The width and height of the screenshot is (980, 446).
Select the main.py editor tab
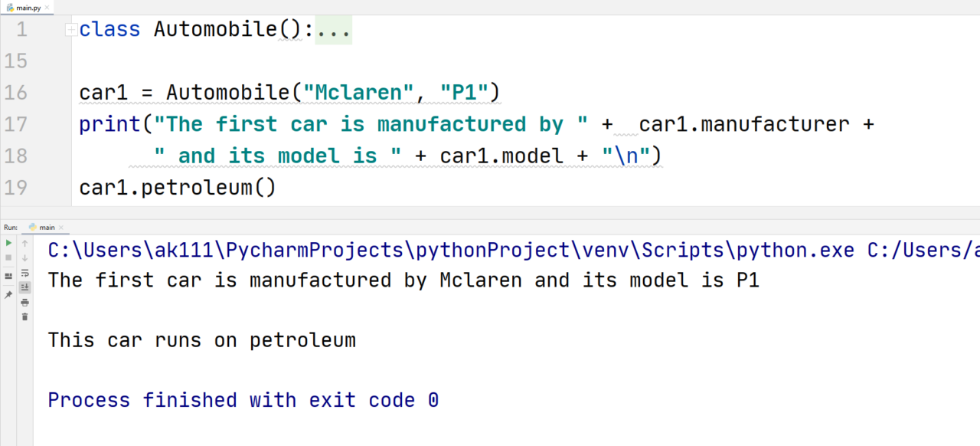tap(23, 7)
